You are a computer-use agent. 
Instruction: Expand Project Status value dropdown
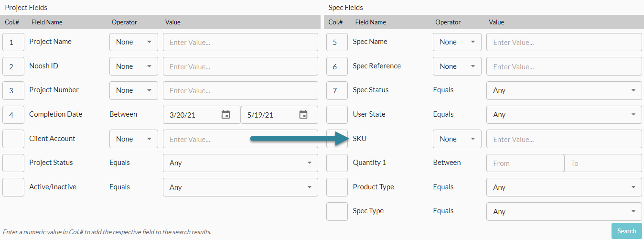point(240,163)
